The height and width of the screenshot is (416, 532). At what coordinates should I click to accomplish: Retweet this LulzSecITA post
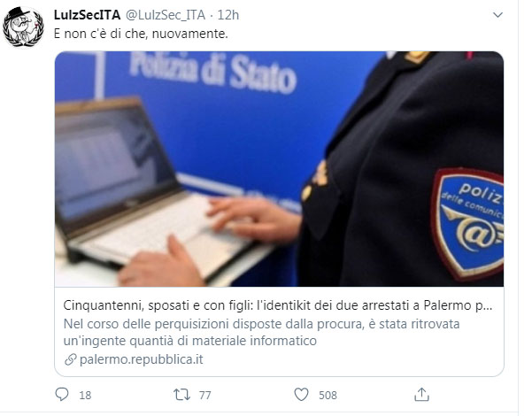point(181,395)
